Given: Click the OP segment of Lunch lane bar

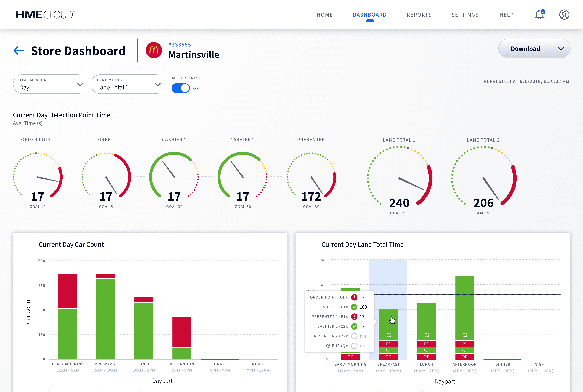Looking at the screenshot, I should [x=427, y=357].
